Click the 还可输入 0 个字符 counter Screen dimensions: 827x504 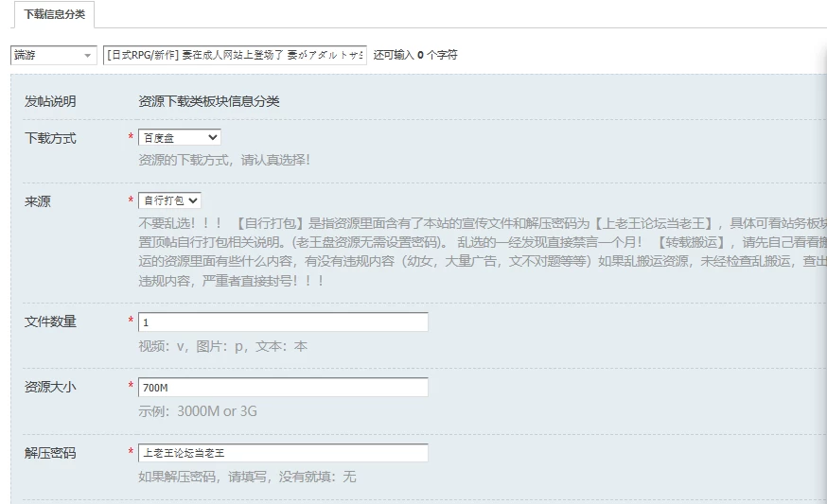point(415,55)
